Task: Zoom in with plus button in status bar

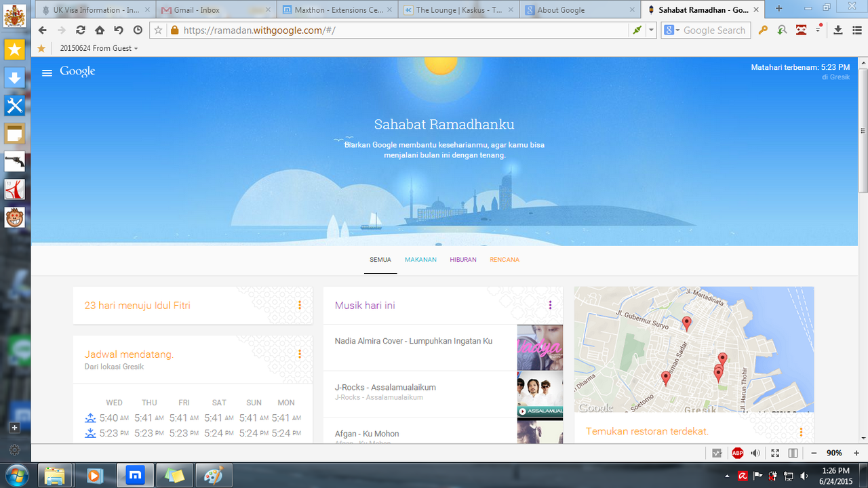Action: click(856, 453)
